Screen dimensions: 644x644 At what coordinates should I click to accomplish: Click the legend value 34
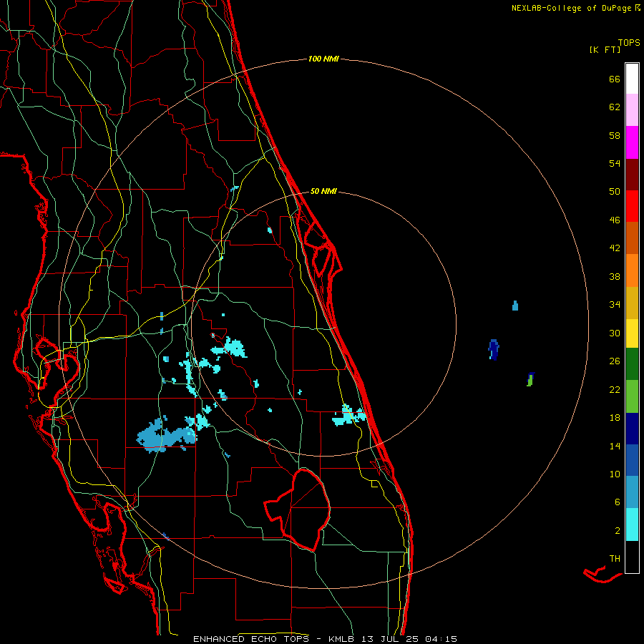point(615,305)
